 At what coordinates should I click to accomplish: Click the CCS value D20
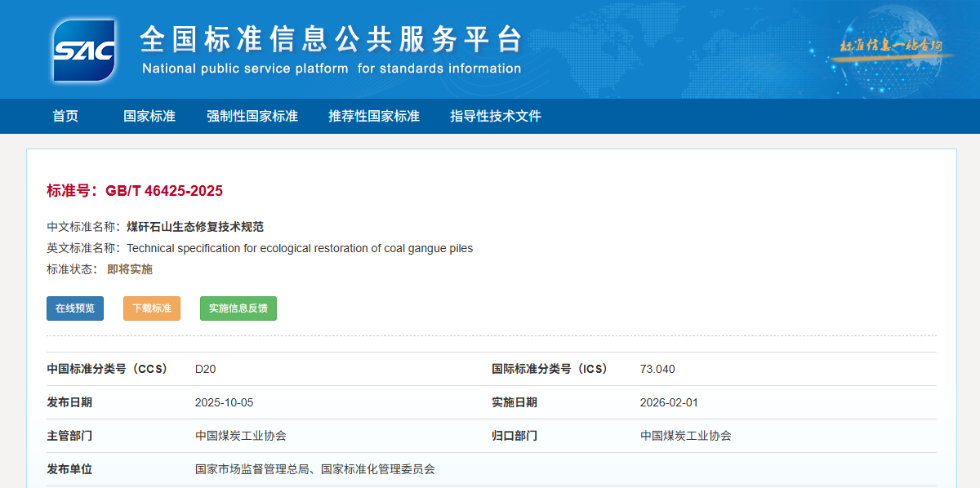(x=206, y=369)
